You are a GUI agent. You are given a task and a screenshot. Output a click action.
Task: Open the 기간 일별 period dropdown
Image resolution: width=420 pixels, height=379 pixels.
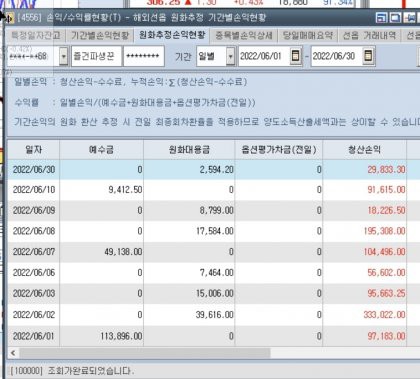(x=230, y=56)
